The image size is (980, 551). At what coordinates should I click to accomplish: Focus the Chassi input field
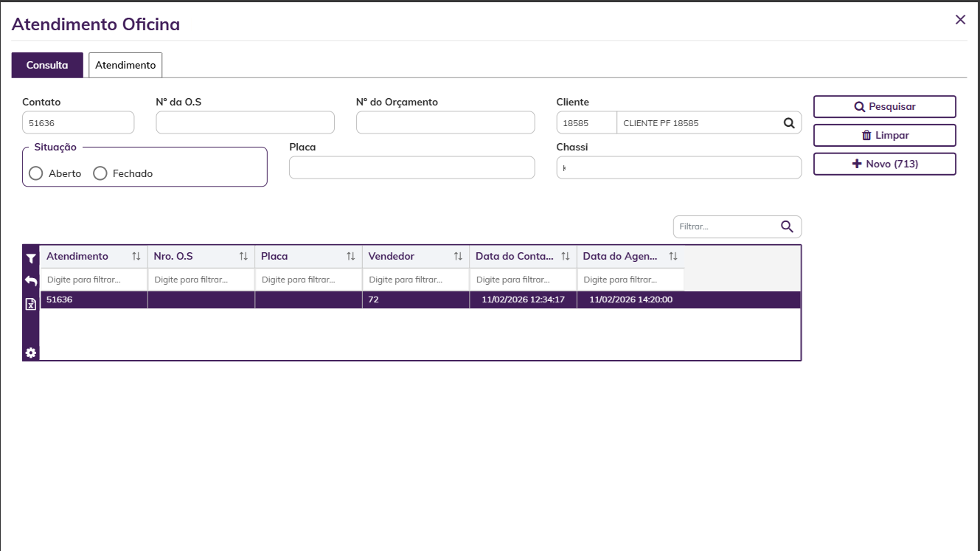678,167
